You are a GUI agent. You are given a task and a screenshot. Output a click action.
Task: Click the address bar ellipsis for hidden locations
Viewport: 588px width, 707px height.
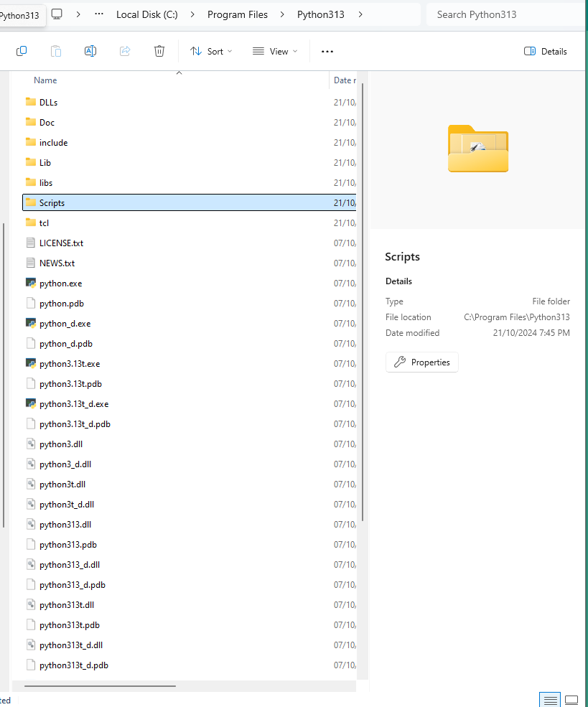[99, 14]
